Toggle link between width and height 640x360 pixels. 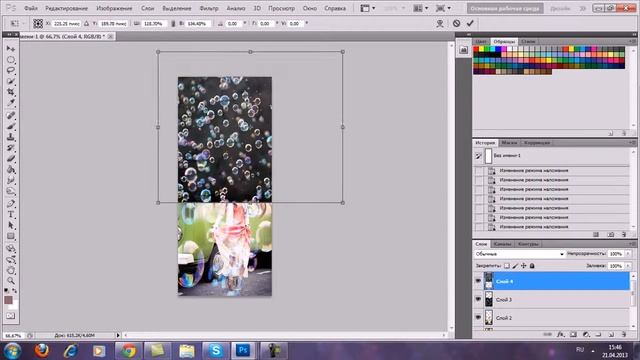(173, 24)
